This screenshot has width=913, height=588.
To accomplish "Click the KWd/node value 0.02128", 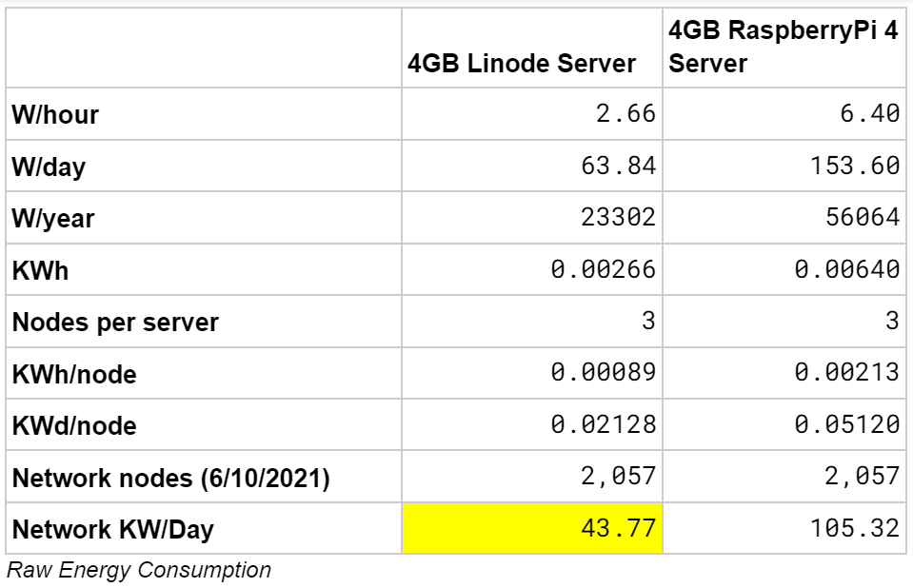I will [x=604, y=424].
